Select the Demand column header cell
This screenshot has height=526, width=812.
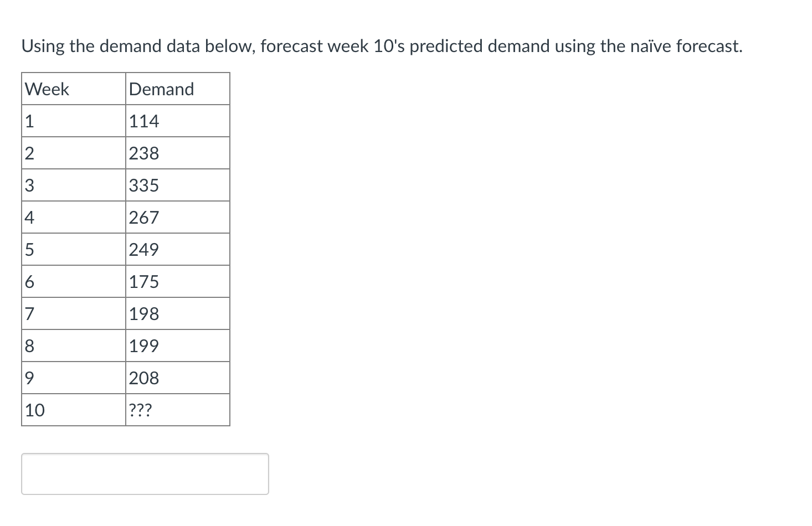click(177, 89)
